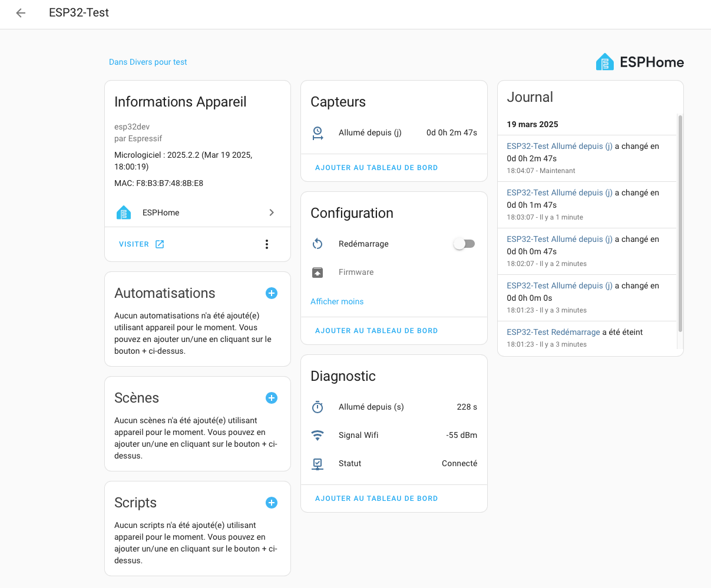Add Capteurs card to dashboard
This screenshot has width=711, height=588.
[x=376, y=168]
